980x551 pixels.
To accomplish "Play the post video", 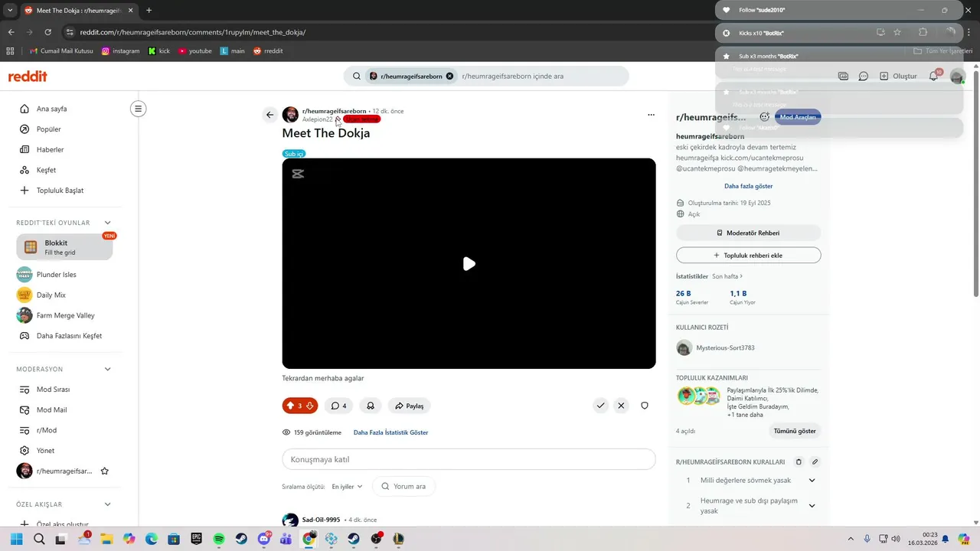I will tap(469, 264).
